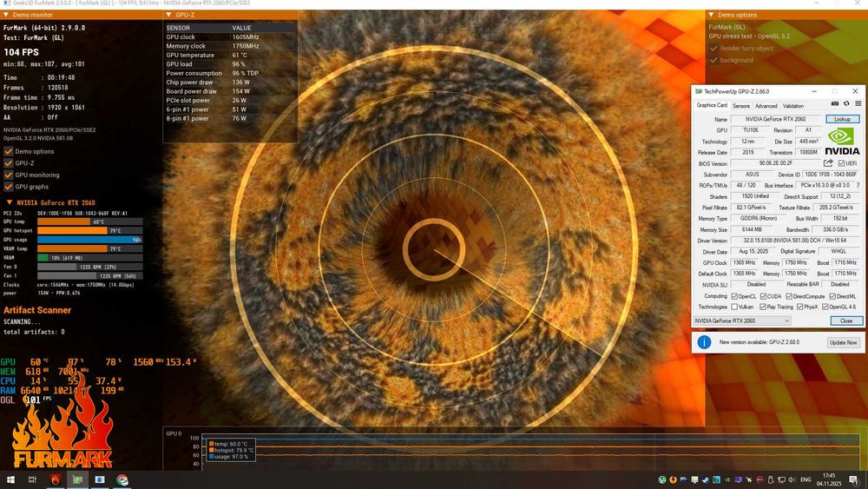Viewport: 868px width, 489px height.
Task: Click the blue info icon in update bar
Action: 704,342
